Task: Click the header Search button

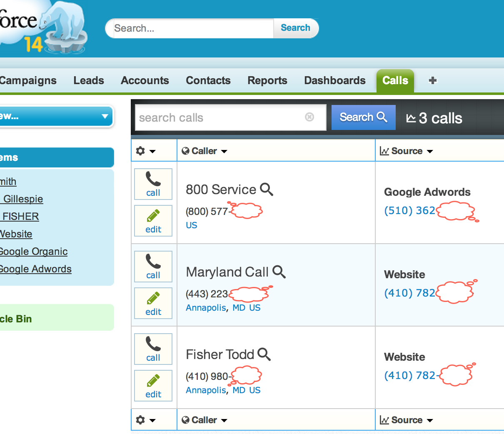Action: pyautogui.click(x=295, y=28)
